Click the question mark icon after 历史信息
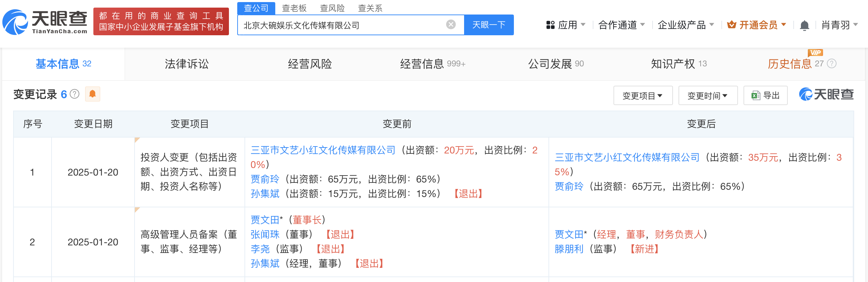Image resolution: width=868 pixels, height=282 pixels. (831, 63)
